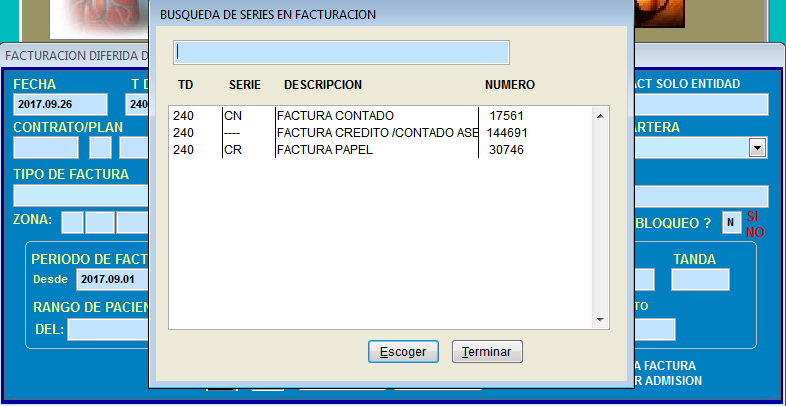Image resolution: width=786 pixels, height=406 pixels.
Task: Click the TANDA input field
Action: (x=700, y=279)
